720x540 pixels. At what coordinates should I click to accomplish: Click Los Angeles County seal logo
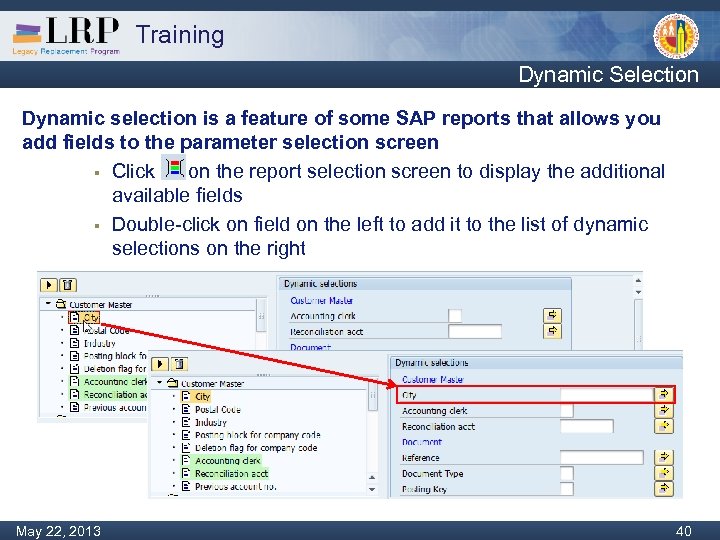676,36
